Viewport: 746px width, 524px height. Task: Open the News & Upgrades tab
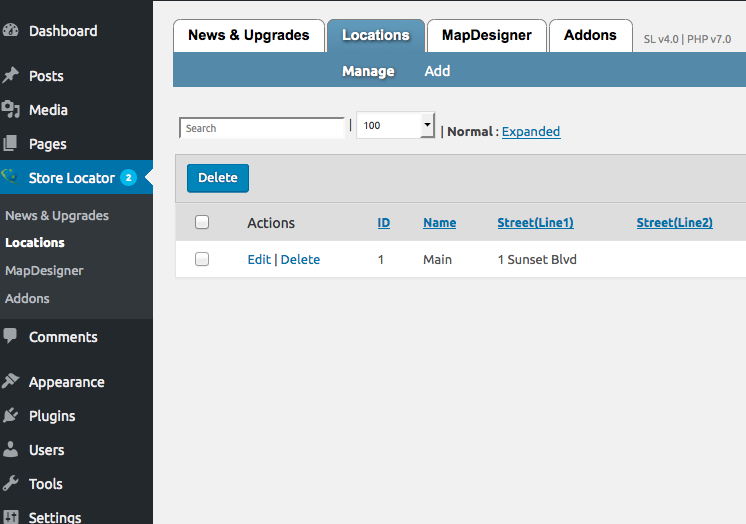click(249, 35)
